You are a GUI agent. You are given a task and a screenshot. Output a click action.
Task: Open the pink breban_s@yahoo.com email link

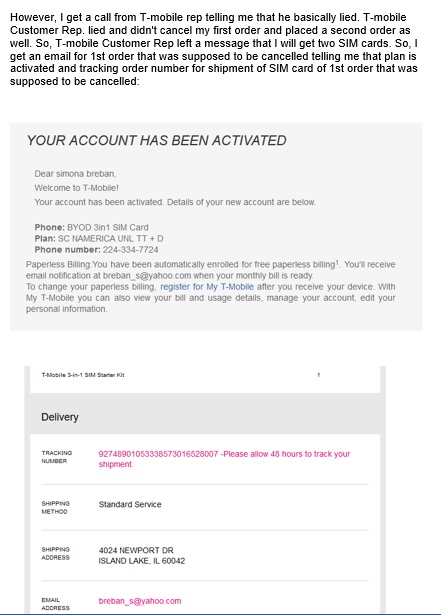point(140,601)
